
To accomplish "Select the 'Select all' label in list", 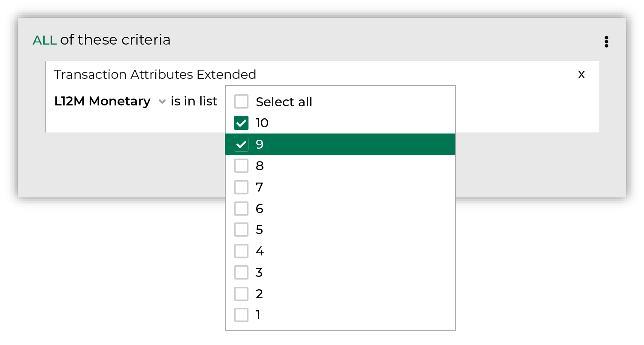I will pos(284,102).
